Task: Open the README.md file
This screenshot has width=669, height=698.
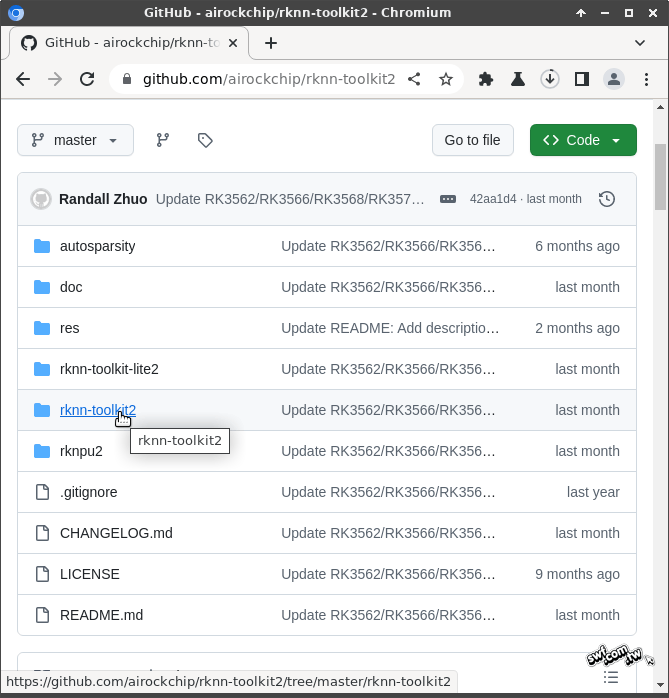Action: coord(101,615)
